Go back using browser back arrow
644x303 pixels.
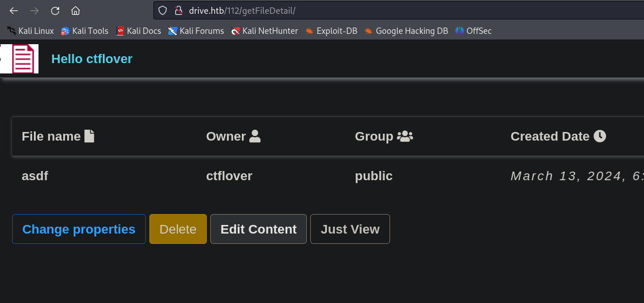(x=14, y=10)
